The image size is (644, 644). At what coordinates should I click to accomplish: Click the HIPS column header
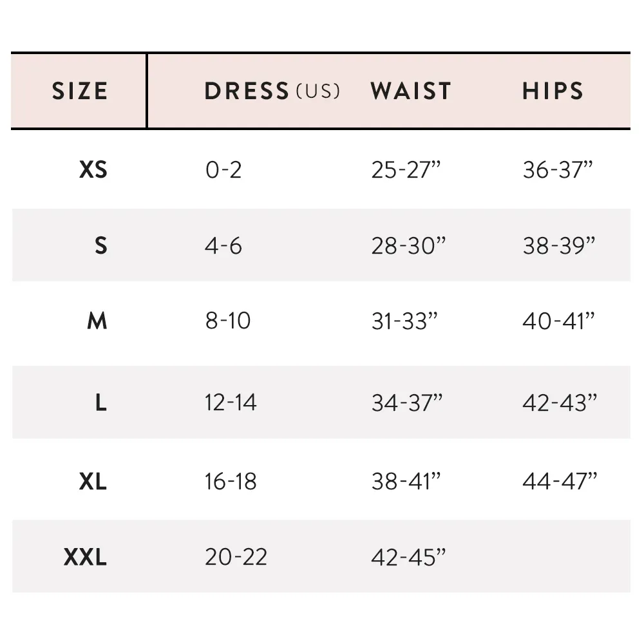pyautogui.click(x=553, y=91)
